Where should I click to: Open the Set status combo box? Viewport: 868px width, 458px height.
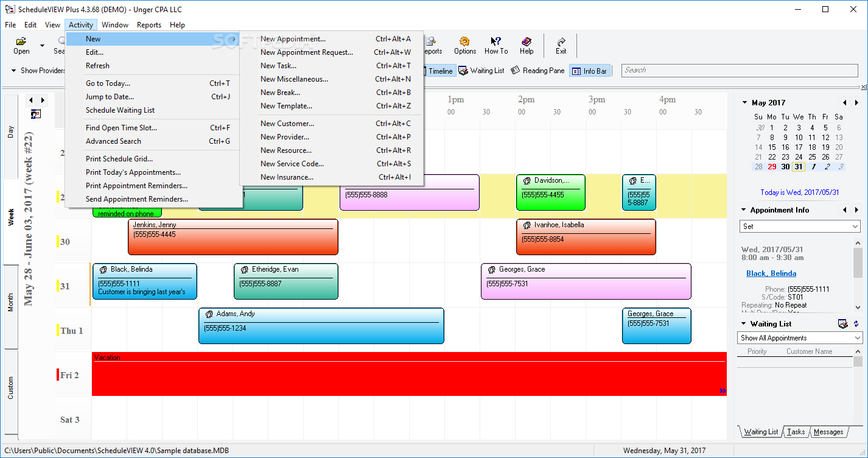coord(800,226)
